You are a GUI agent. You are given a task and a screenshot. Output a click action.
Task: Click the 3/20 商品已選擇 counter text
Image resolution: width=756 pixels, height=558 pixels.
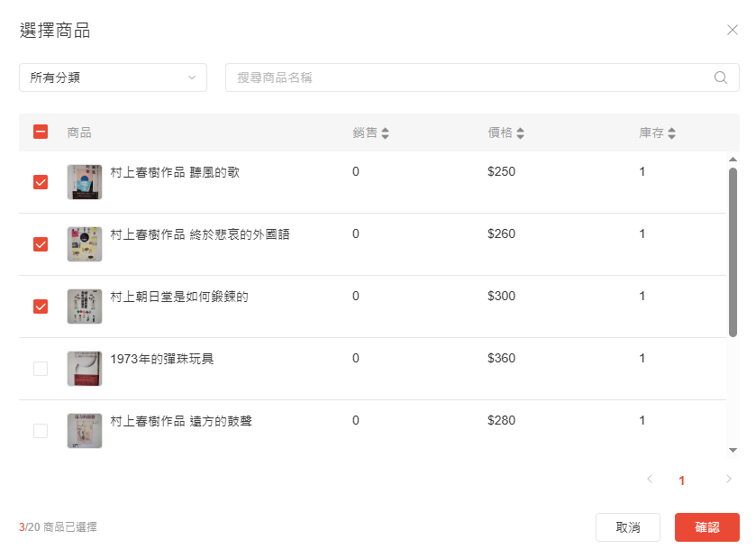[x=58, y=527]
